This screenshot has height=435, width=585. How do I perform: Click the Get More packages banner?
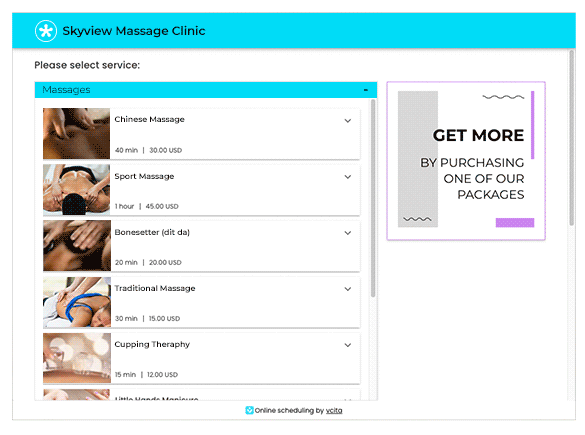click(x=466, y=160)
